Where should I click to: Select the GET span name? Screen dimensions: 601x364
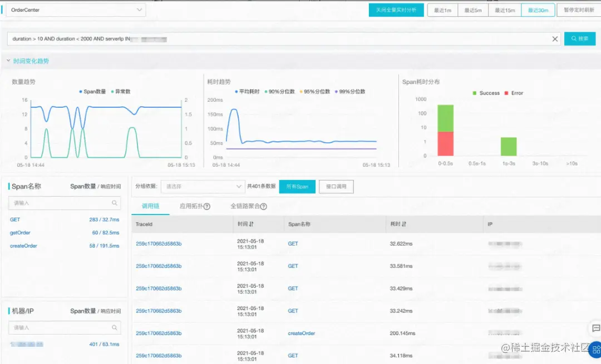(15, 220)
